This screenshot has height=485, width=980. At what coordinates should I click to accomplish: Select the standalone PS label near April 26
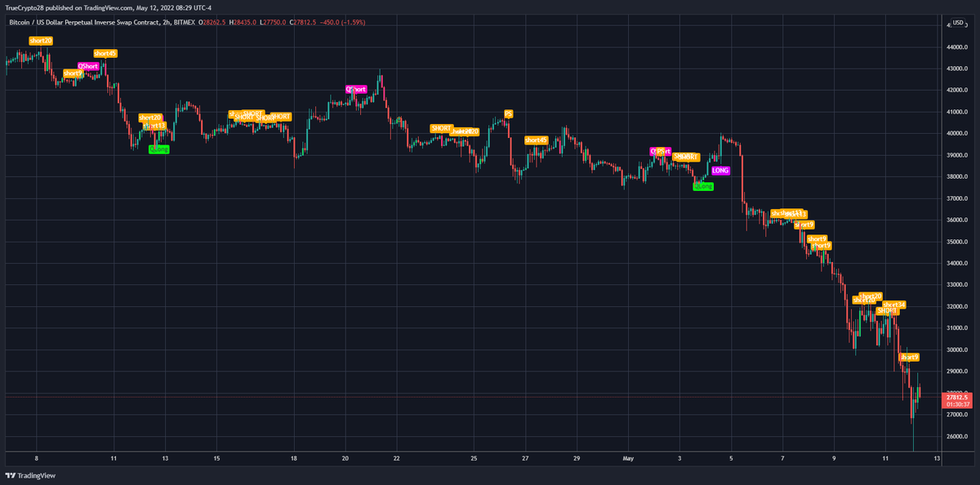point(508,113)
